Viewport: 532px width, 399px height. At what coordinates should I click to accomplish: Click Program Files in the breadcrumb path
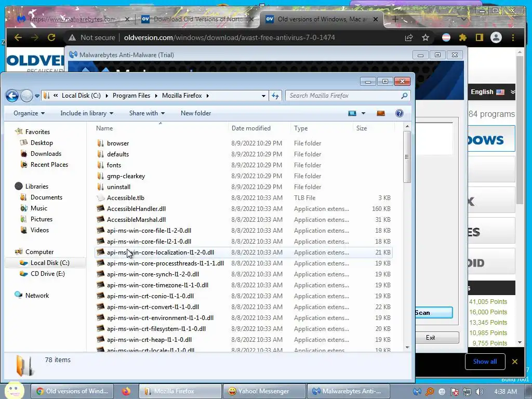(131, 96)
